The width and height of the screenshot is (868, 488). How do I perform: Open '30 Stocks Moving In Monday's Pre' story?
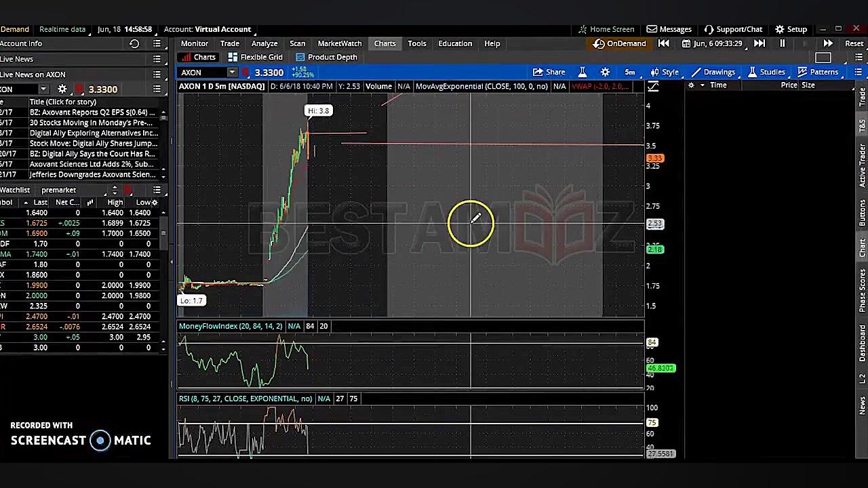pyautogui.click(x=92, y=123)
